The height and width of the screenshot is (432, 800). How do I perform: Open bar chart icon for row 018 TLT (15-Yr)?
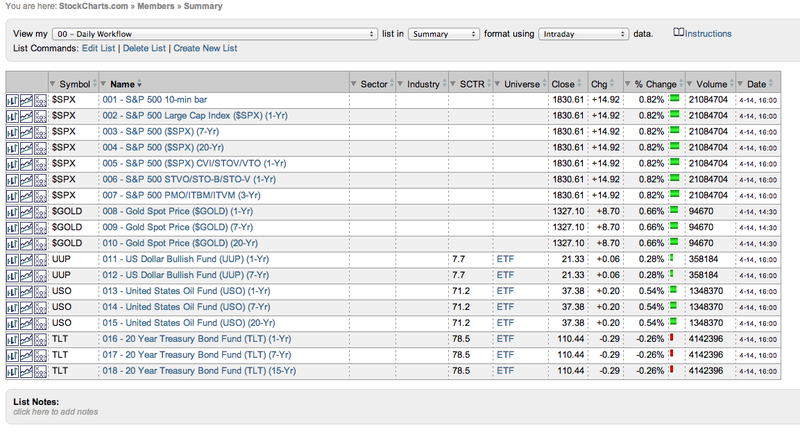12,372
